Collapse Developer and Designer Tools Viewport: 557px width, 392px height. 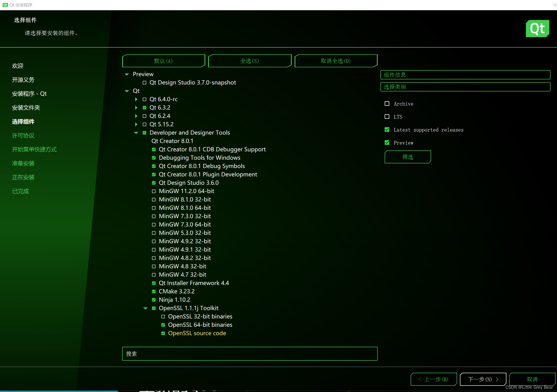136,133
